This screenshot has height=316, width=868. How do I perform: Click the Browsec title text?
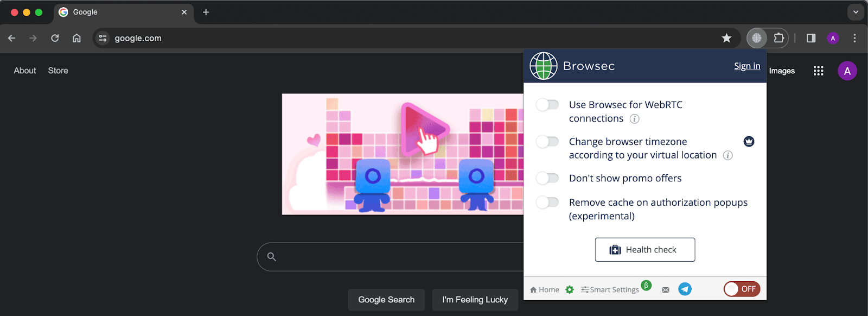[x=589, y=66]
